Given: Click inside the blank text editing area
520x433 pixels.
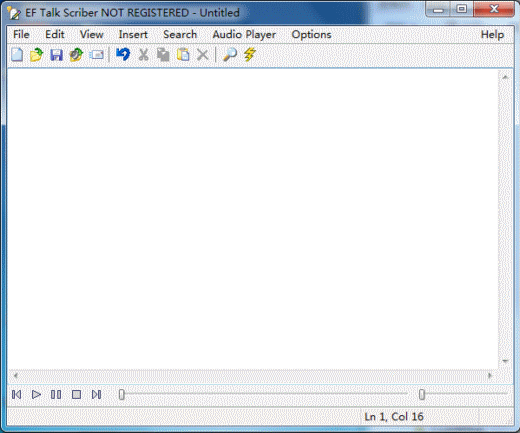Looking at the screenshot, I should tap(253, 219).
